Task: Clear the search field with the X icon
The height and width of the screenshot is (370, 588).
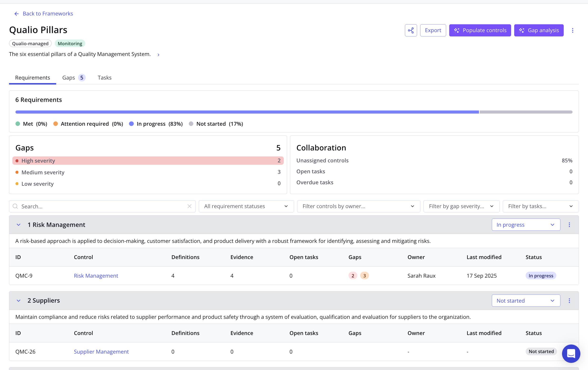Action: pyautogui.click(x=189, y=206)
